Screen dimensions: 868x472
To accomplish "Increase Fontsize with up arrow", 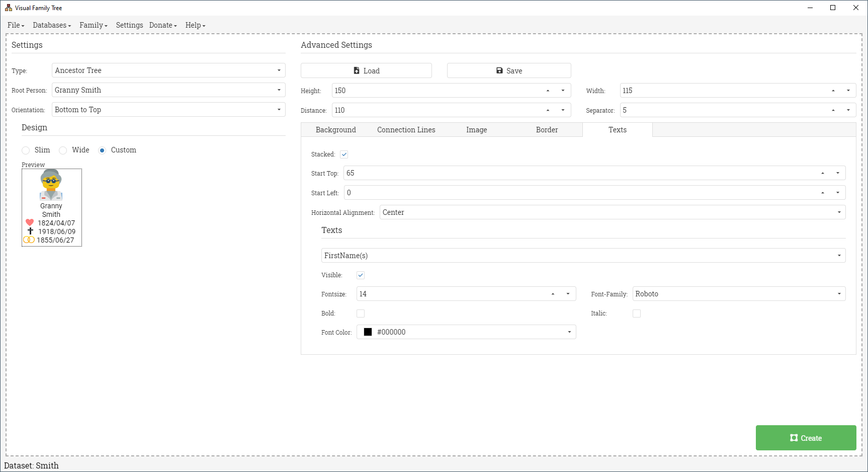I will 553,294.
